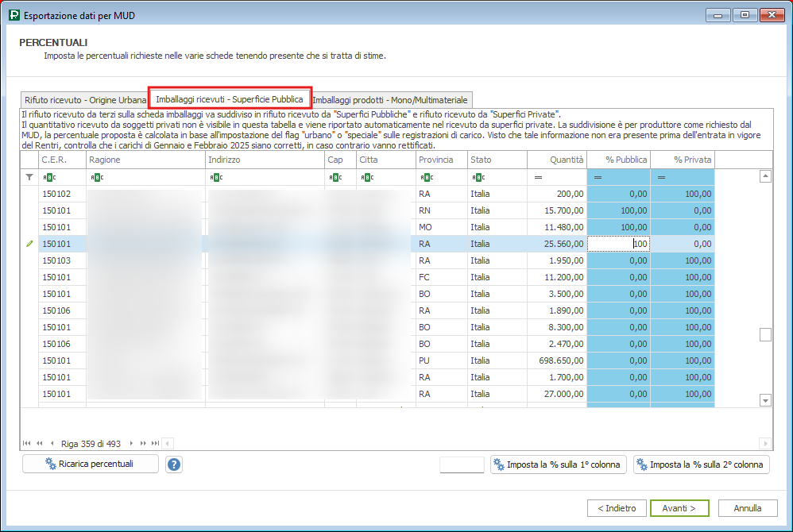
Task: Click C.E.R. cell 150102
Action: click(x=62, y=194)
